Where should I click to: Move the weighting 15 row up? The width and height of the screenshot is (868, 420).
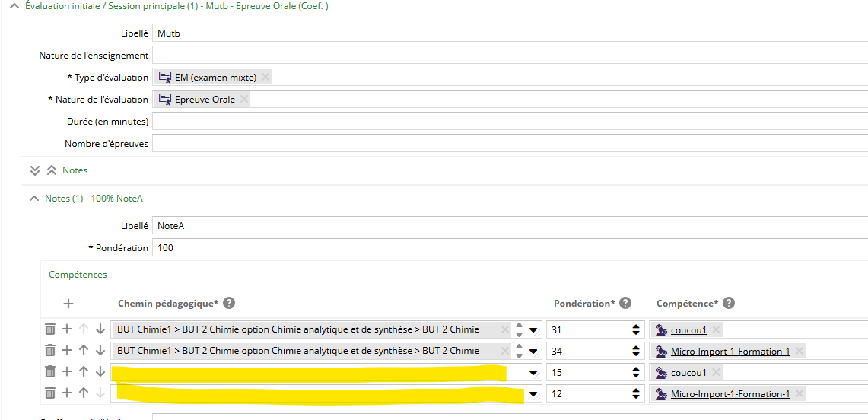click(84, 372)
